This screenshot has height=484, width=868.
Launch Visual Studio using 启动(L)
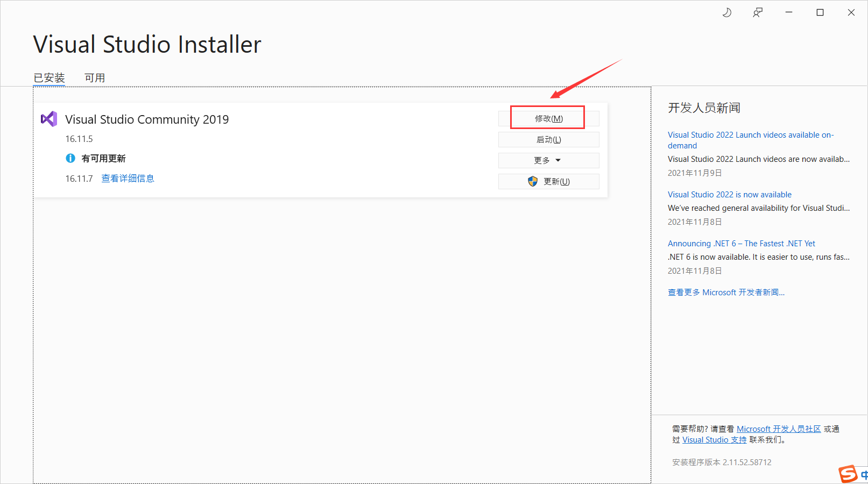point(548,139)
